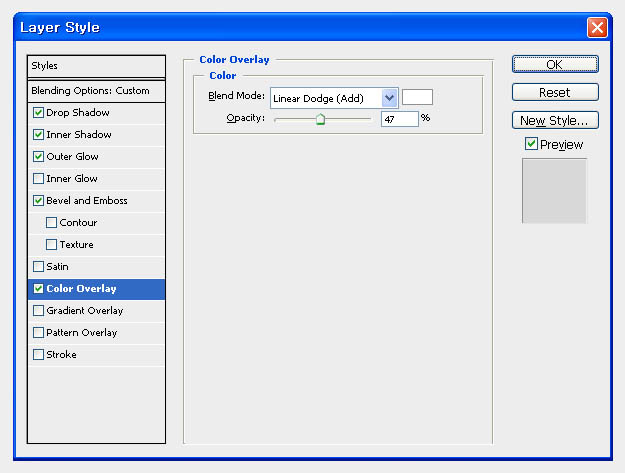The width and height of the screenshot is (625, 473).
Task: Turn on the Contour checkbox
Action: click(51, 222)
